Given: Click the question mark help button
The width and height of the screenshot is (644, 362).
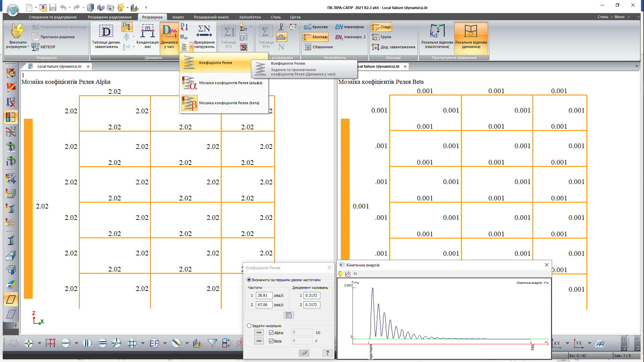Looking at the screenshot, I should 327,353.
